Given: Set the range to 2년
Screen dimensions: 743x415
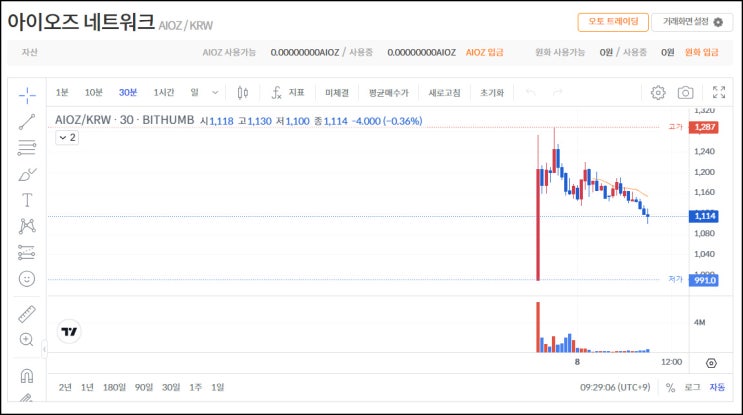Looking at the screenshot, I should (x=65, y=387).
